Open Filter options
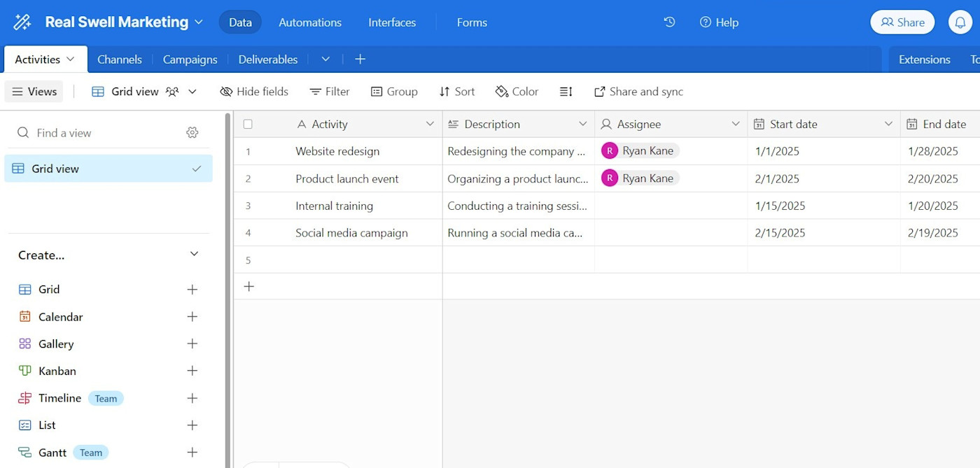This screenshot has width=980, height=468. (x=330, y=92)
